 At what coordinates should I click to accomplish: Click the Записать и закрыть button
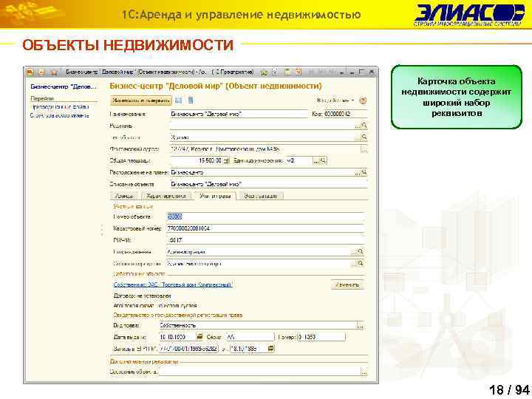click(141, 100)
